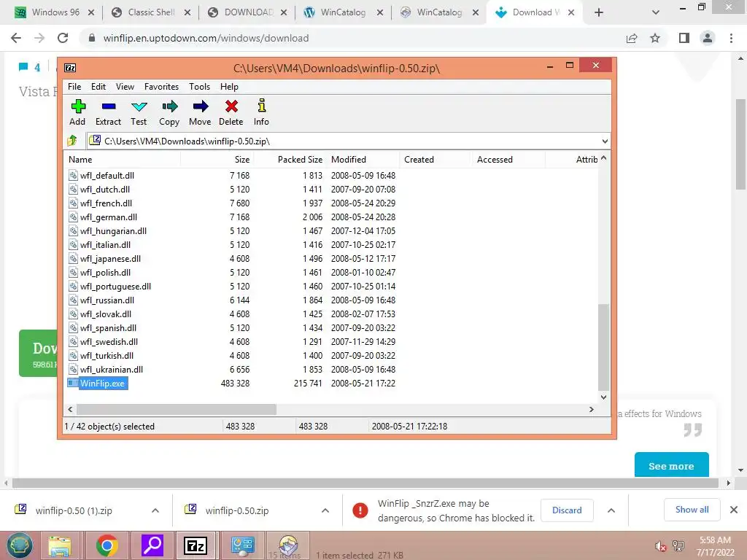Open Control Panel icon on taskbar
This screenshot has height=560, width=747.
point(242,545)
